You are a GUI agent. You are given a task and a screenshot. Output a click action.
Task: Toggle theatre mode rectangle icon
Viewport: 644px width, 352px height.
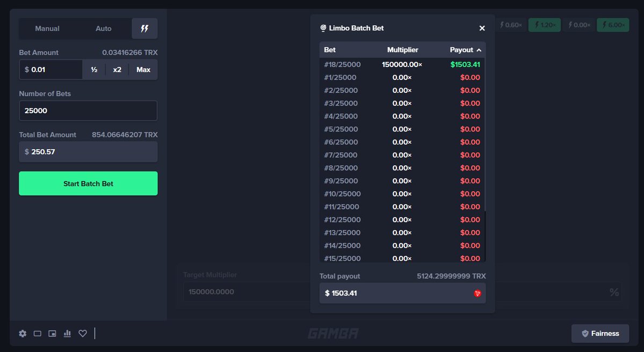click(x=38, y=334)
